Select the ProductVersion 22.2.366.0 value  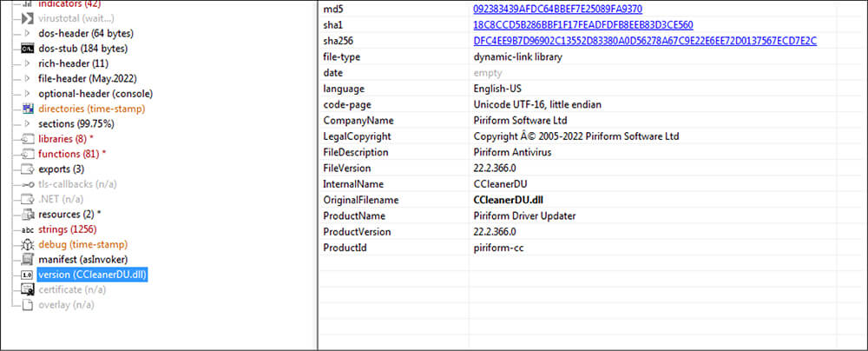(495, 232)
